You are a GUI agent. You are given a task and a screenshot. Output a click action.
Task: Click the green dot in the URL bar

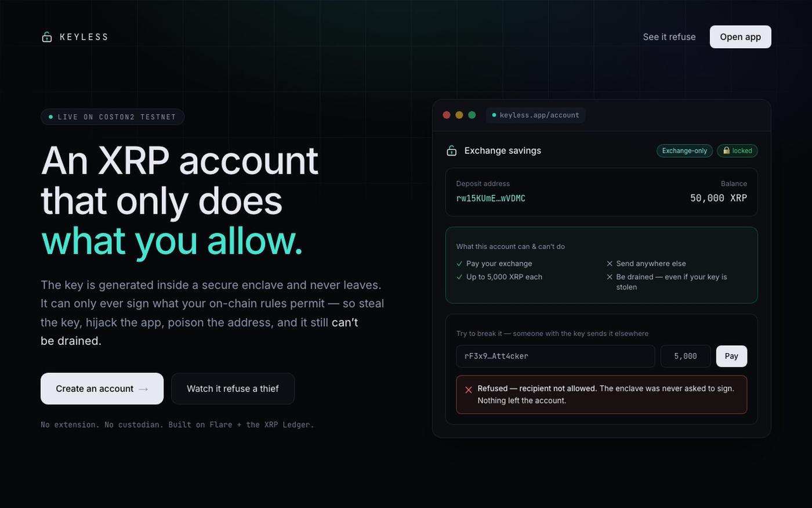click(x=494, y=115)
